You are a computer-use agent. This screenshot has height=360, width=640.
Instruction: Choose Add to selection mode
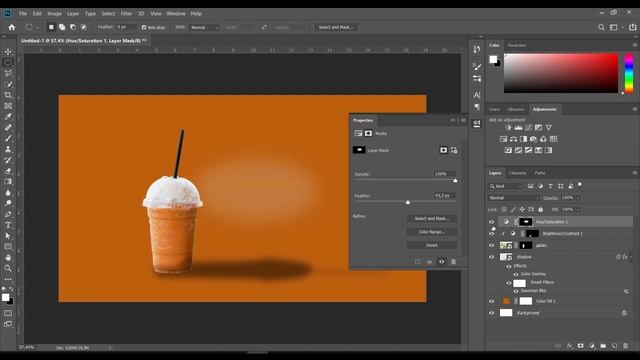pyautogui.click(x=62, y=27)
